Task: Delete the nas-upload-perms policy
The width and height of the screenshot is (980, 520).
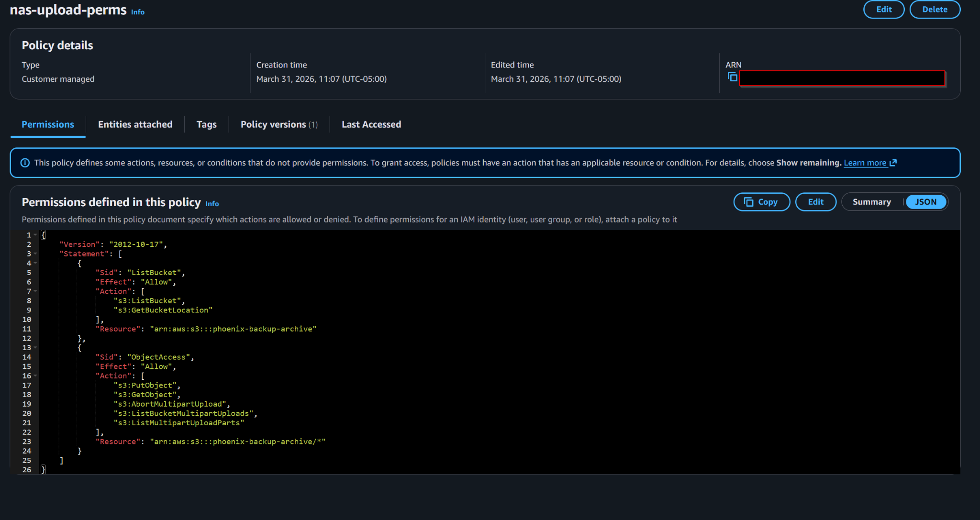Action: (935, 9)
